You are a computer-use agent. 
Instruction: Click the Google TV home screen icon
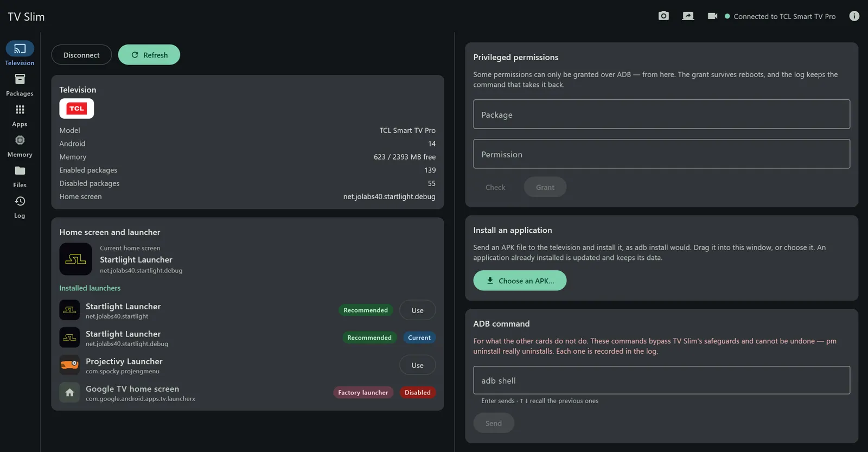[69, 392]
